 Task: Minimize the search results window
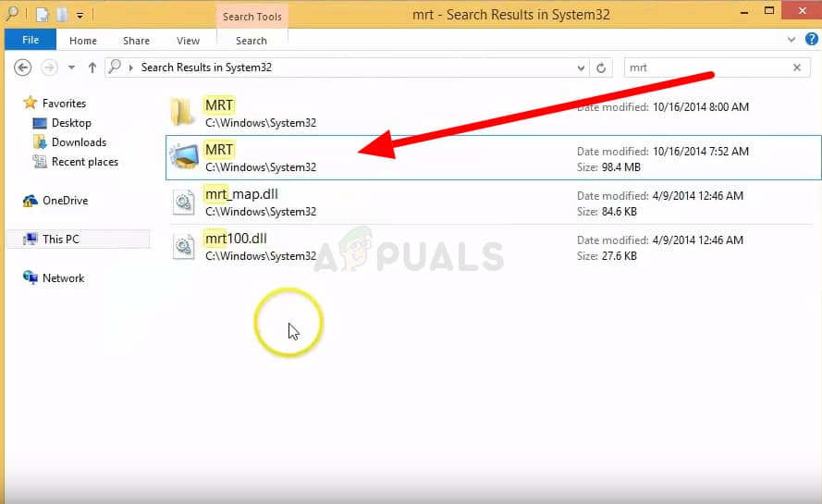coord(744,11)
